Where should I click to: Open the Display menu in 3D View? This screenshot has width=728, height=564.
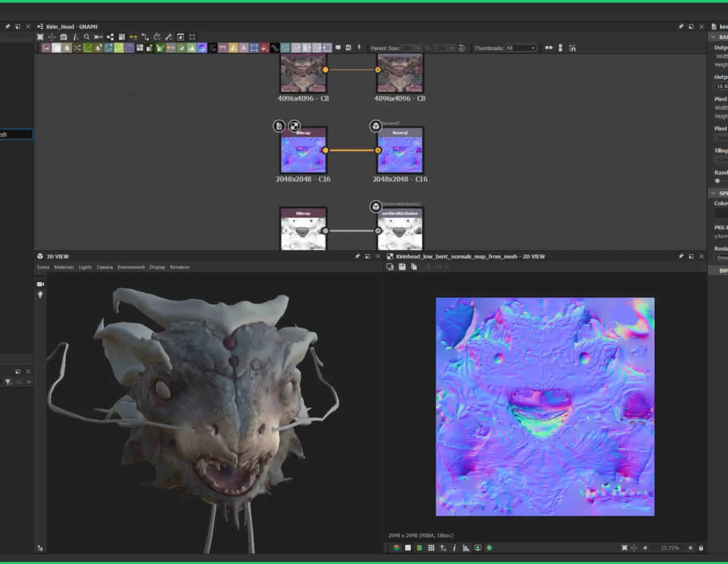(x=157, y=267)
